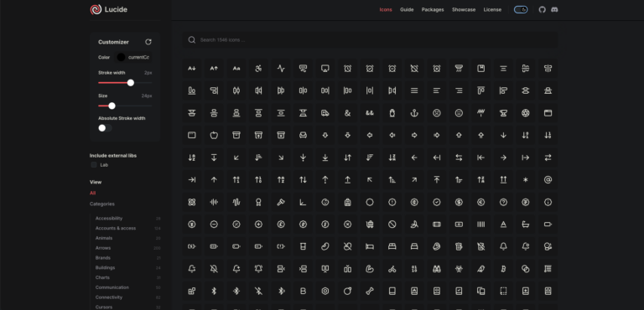Select the bird icon
Screen dimensions: 644x310
click(x=481, y=269)
